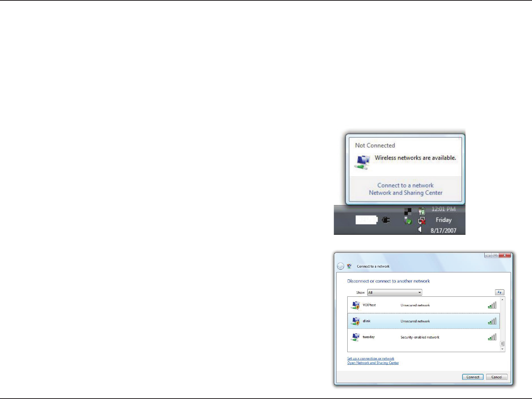Click the 12:01 PM taskbar clock
This screenshot has height=399, width=532.
[x=443, y=209]
